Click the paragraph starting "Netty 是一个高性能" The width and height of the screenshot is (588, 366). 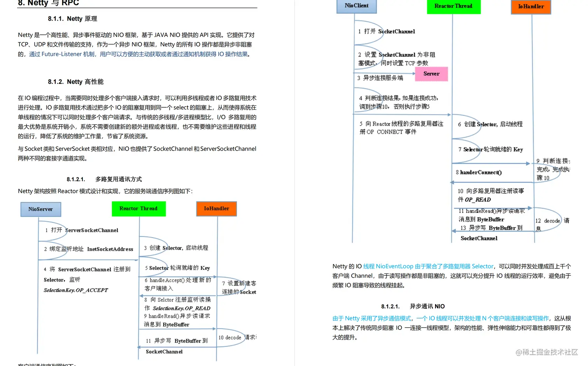(136, 44)
